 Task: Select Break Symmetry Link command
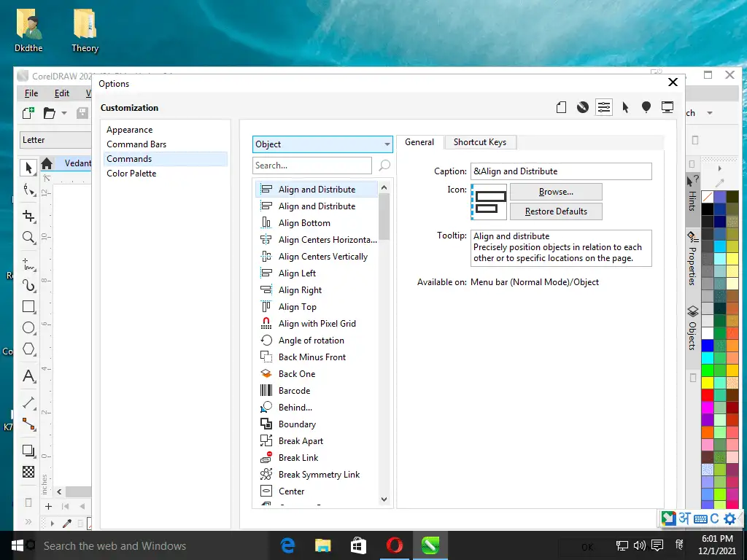tap(317, 474)
